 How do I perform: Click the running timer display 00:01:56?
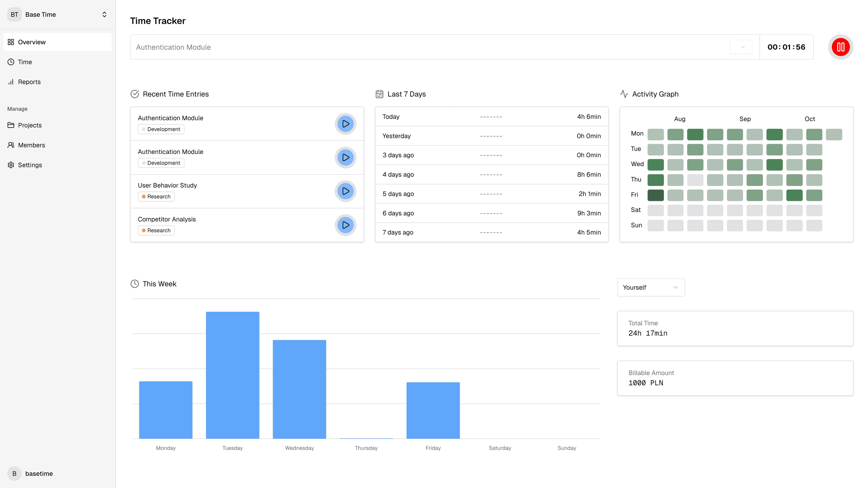(786, 47)
